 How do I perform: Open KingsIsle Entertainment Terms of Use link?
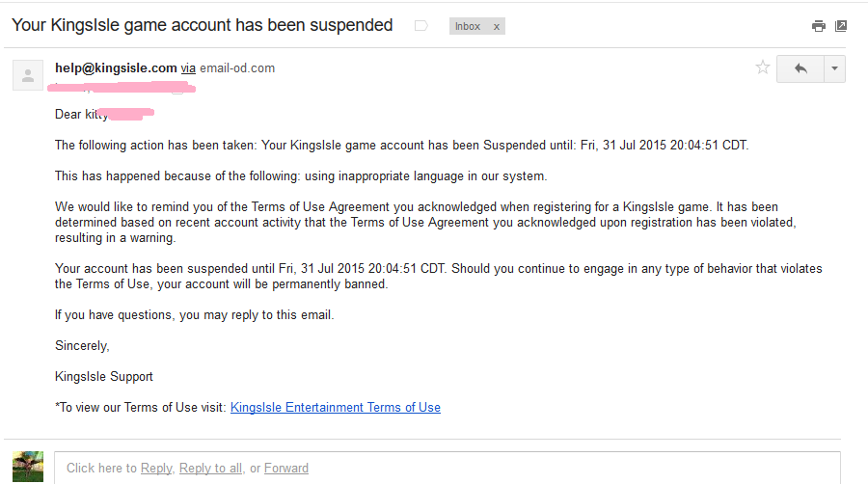[x=336, y=408]
